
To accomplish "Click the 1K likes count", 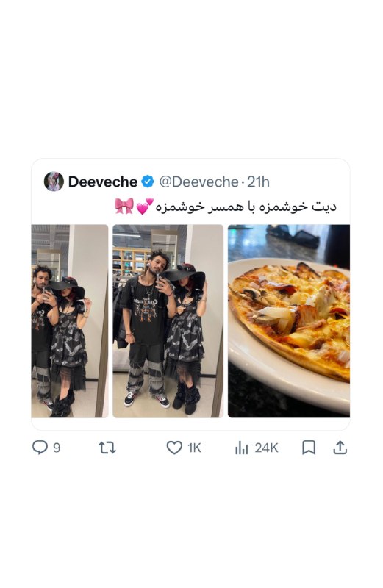I will [194, 448].
